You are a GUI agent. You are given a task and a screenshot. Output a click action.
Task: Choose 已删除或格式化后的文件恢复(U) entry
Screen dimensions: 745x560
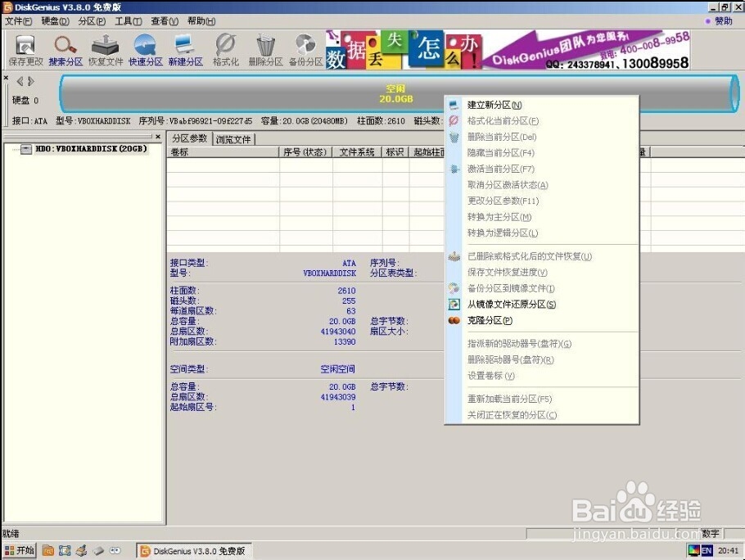tap(542, 256)
